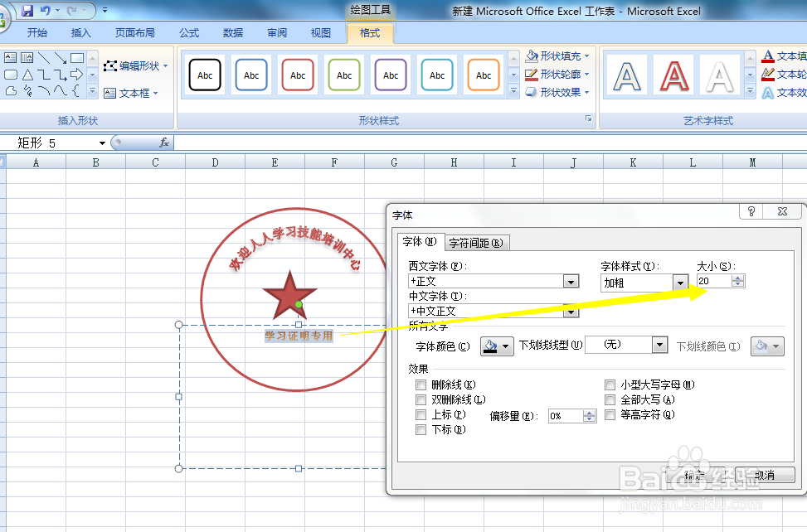Open the 下划线线型 underline type dropdown
This screenshot has height=532, width=807.
coord(659,345)
